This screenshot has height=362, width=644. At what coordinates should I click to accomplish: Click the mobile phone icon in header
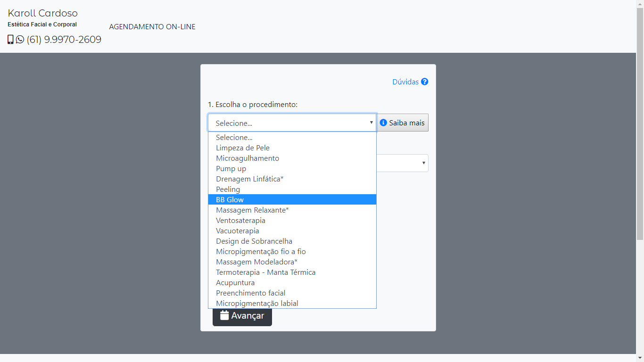point(10,40)
